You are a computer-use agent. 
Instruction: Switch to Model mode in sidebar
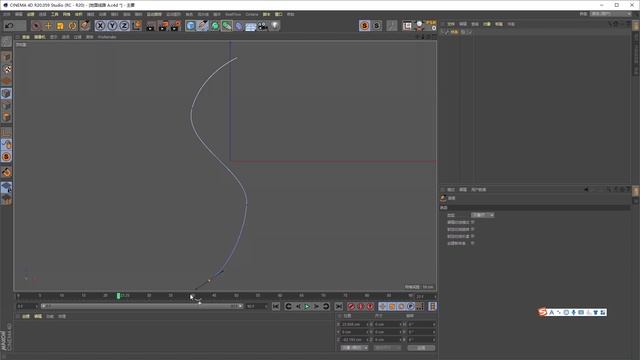tap(6, 57)
